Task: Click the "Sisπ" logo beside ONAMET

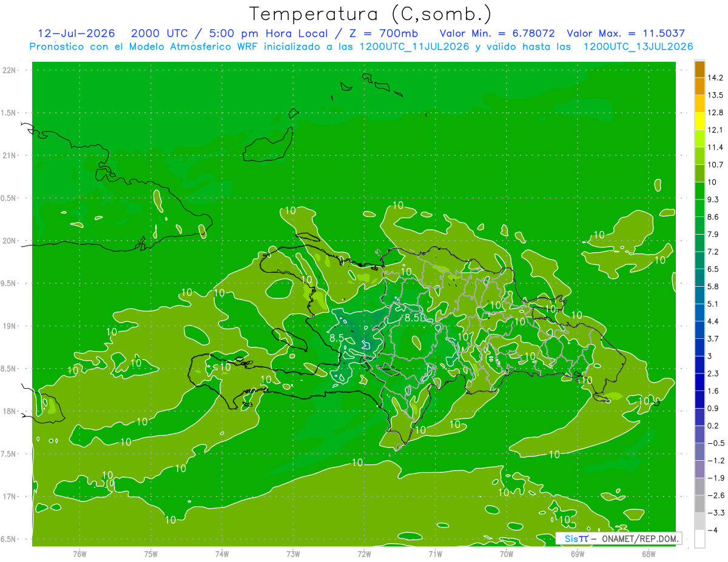Action: pos(576,538)
